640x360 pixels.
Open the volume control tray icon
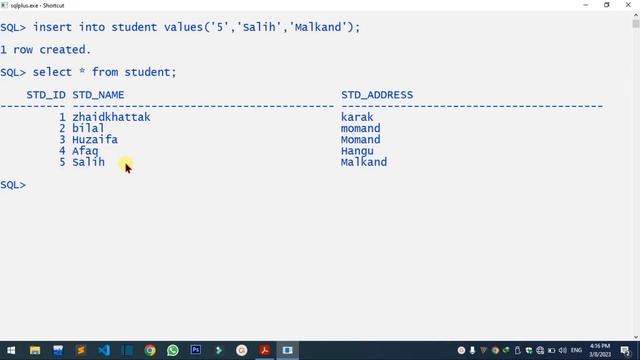click(562, 350)
